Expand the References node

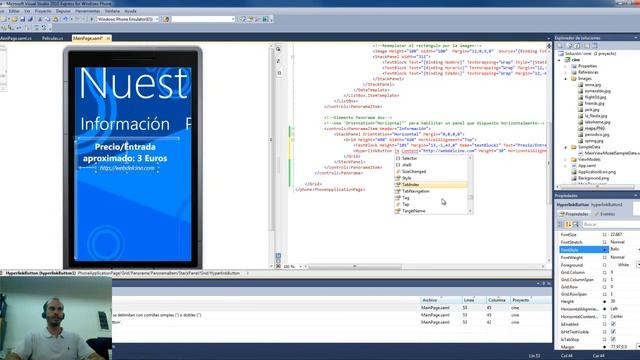[x=566, y=72]
